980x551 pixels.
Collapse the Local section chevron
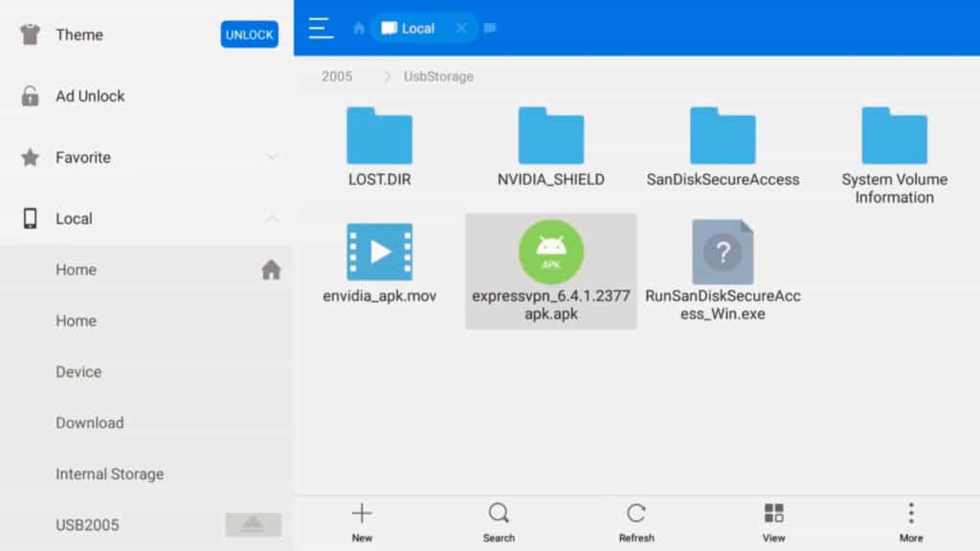click(x=272, y=218)
